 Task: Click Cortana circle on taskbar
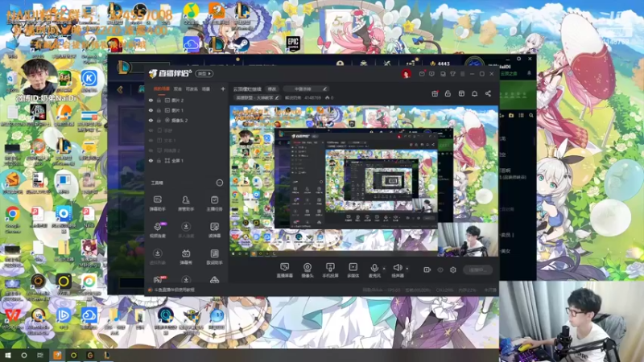pyautogui.click(x=24, y=356)
